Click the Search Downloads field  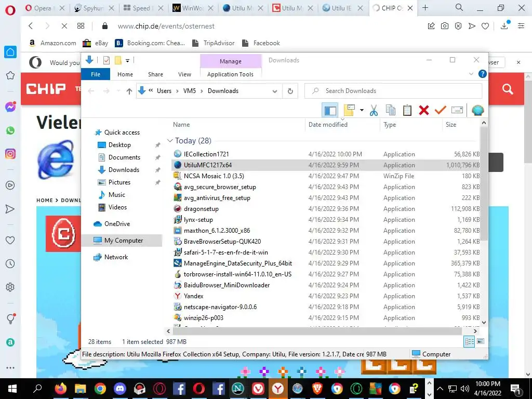[x=393, y=91]
